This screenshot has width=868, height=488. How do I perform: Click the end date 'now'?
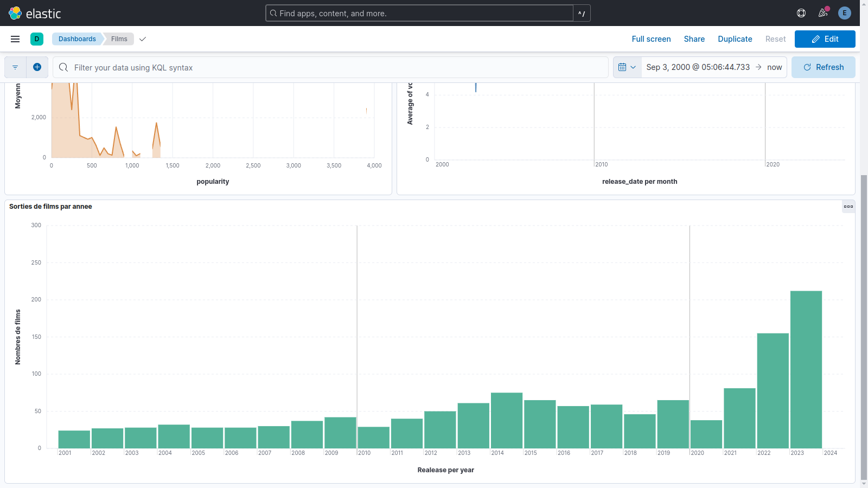(774, 67)
